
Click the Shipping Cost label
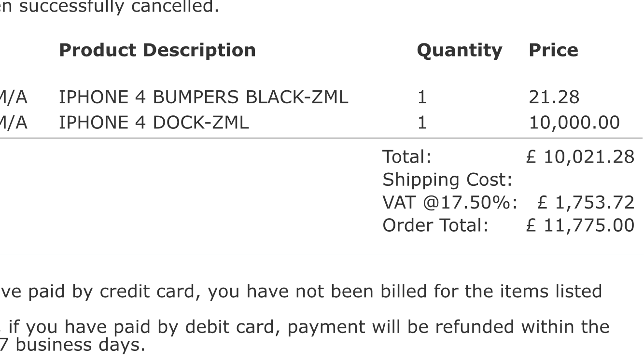pos(447,181)
